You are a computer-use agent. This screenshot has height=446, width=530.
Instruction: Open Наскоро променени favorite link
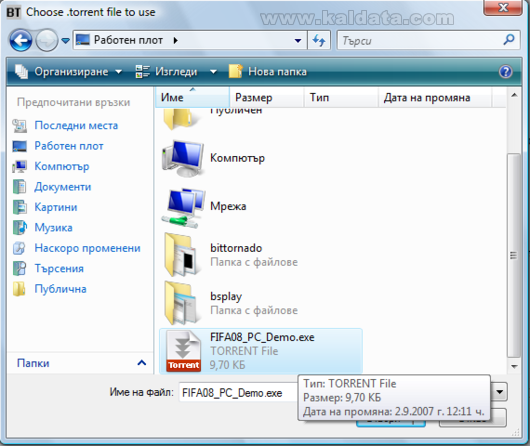[x=88, y=248]
